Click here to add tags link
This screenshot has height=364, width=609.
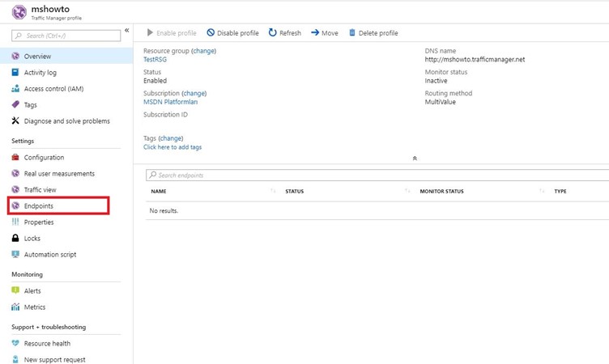[172, 147]
